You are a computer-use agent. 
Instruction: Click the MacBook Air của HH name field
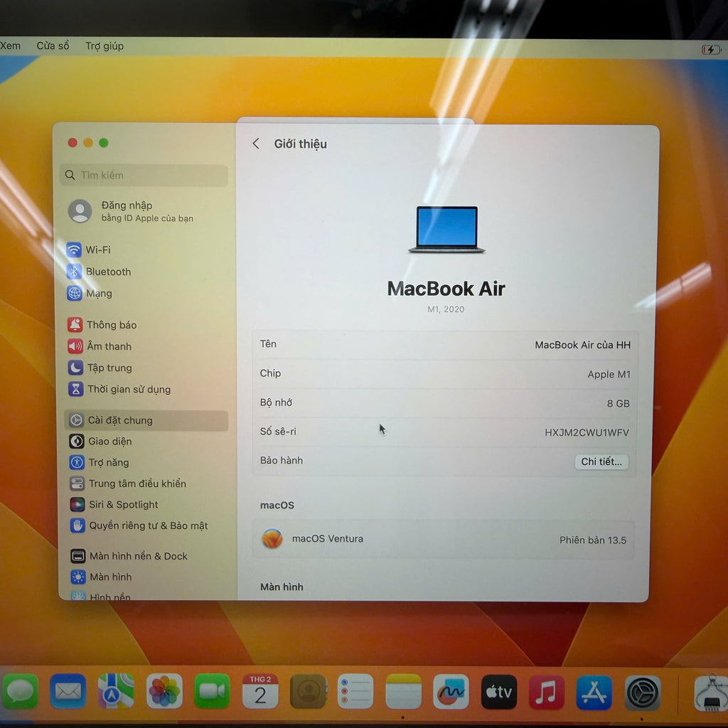tap(582, 345)
